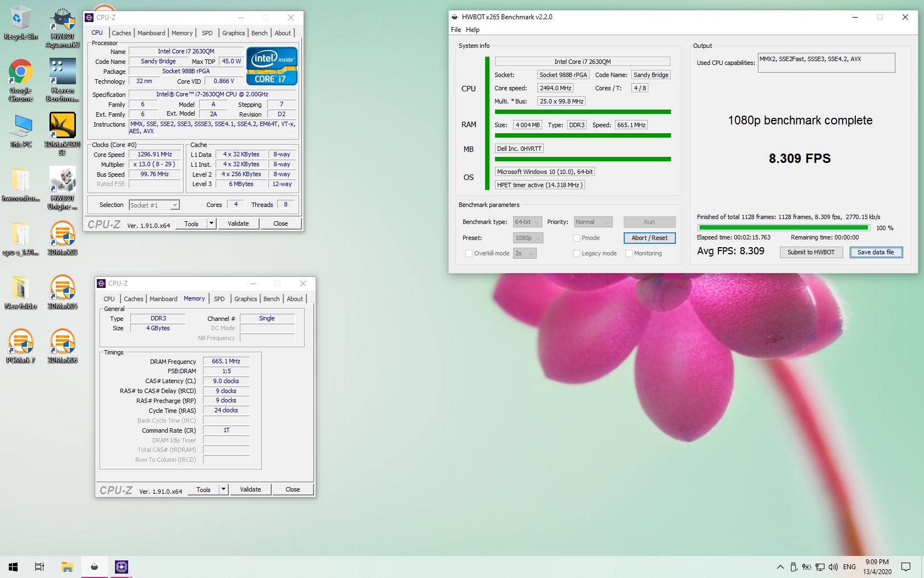Select CPU-Z taskbar icon
Image resolution: width=924 pixels, height=578 pixels.
[122, 567]
